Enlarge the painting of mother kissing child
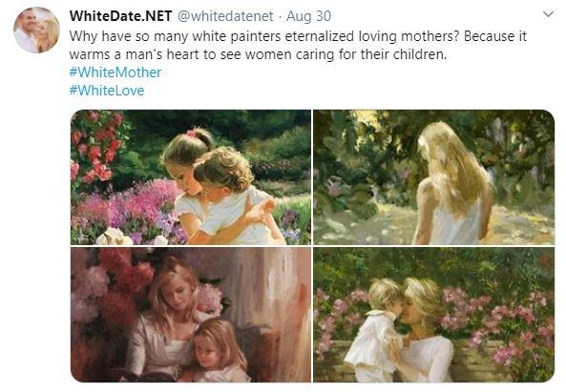The height and width of the screenshot is (392, 566). tap(433, 315)
